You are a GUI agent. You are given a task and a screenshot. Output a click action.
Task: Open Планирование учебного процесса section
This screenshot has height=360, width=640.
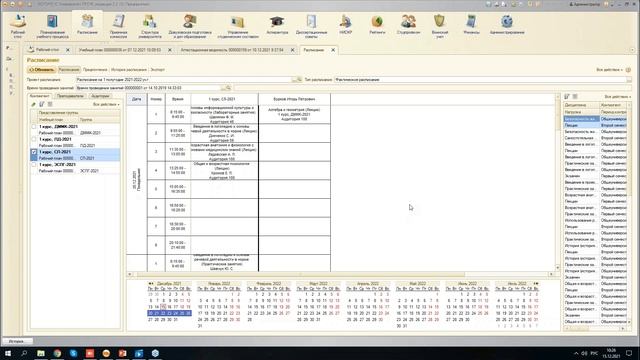tap(52, 26)
